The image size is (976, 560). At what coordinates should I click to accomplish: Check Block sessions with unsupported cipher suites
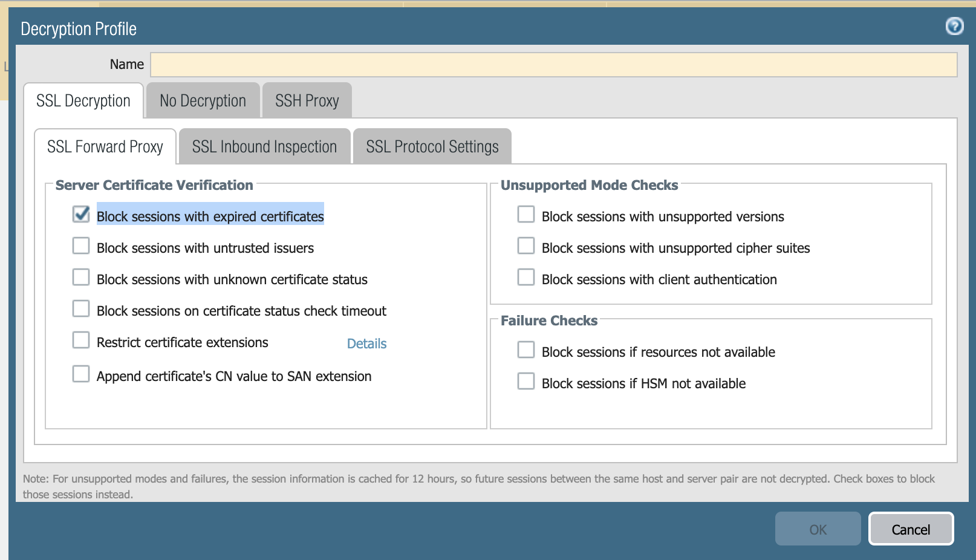526,246
